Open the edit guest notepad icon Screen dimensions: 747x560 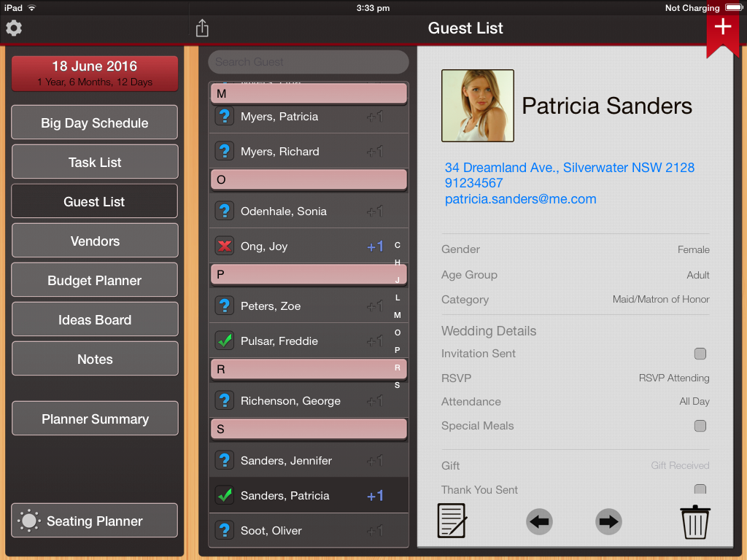[451, 521]
